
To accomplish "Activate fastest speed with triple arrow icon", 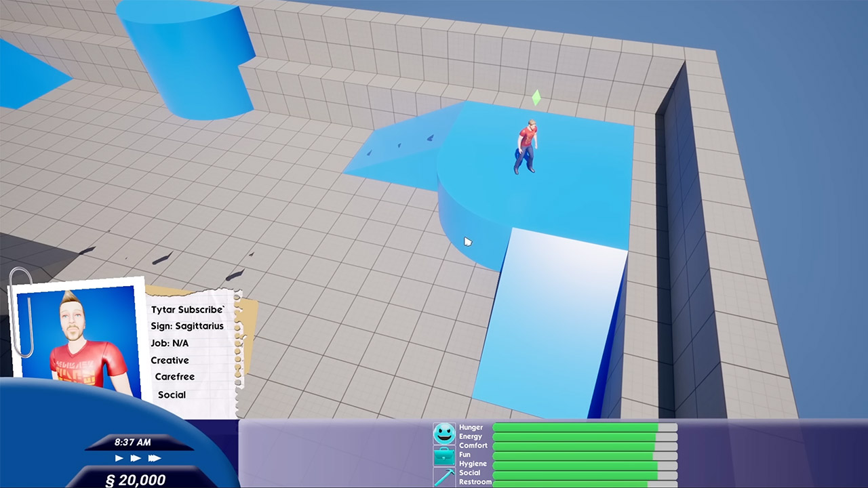I will (155, 458).
